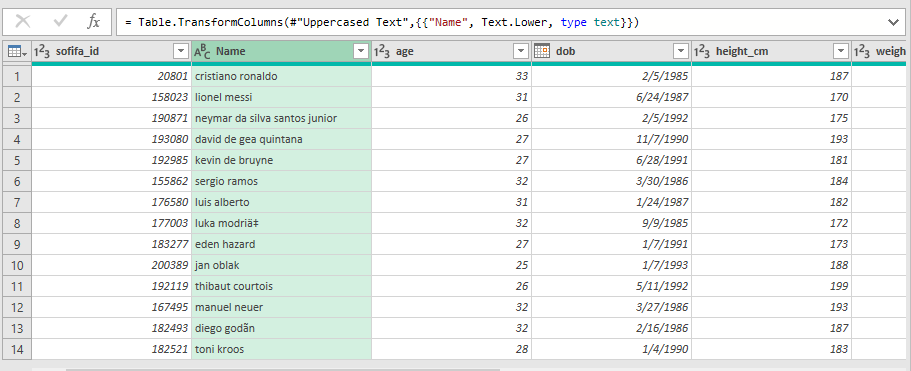Viewport: 911px width, 371px height.
Task: Open the height_cm column filter dropdown
Action: tap(841, 52)
